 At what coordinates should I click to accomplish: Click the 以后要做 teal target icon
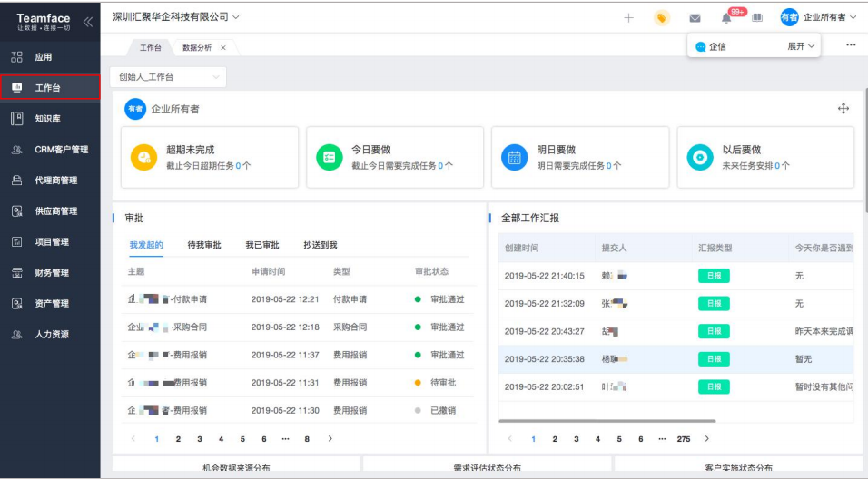[700, 157]
